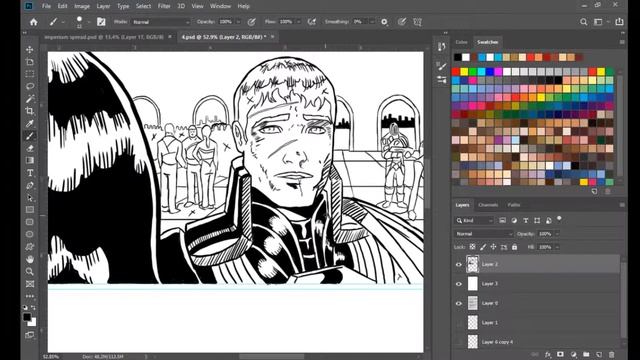Select the Hand tool

30,259
